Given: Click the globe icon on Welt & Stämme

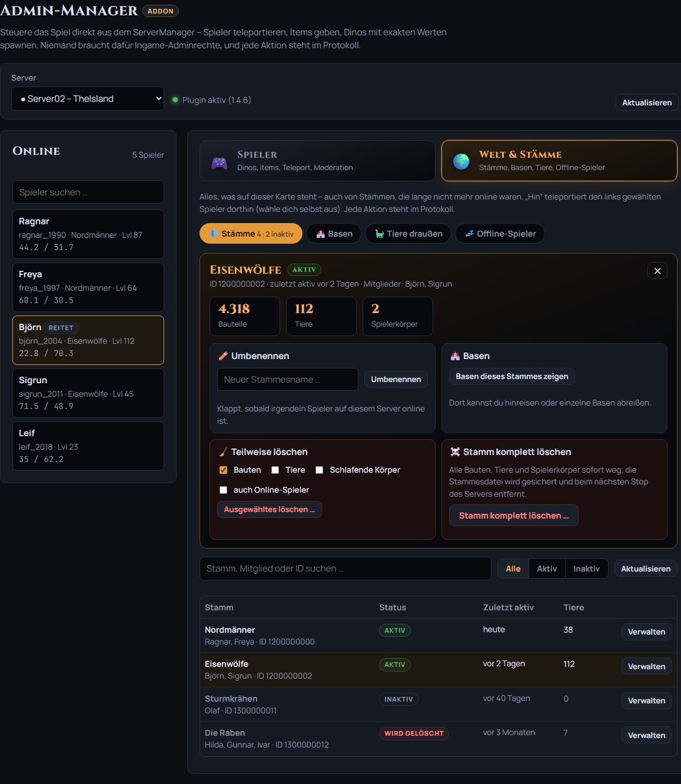Looking at the screenshot, I should tap(461, 161).
